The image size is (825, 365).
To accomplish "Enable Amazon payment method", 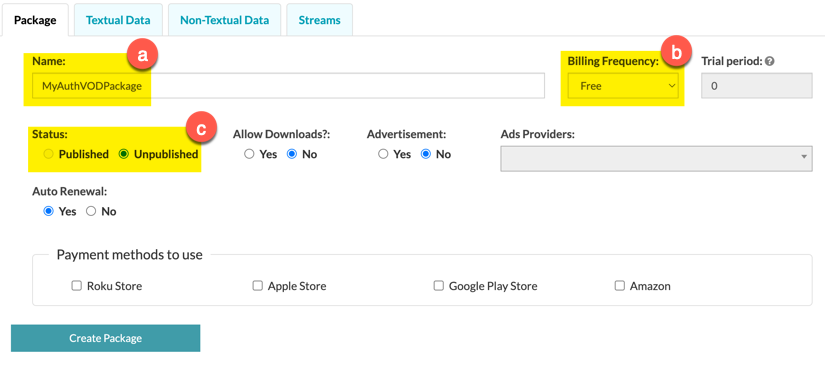I will (x=620, y=286).
